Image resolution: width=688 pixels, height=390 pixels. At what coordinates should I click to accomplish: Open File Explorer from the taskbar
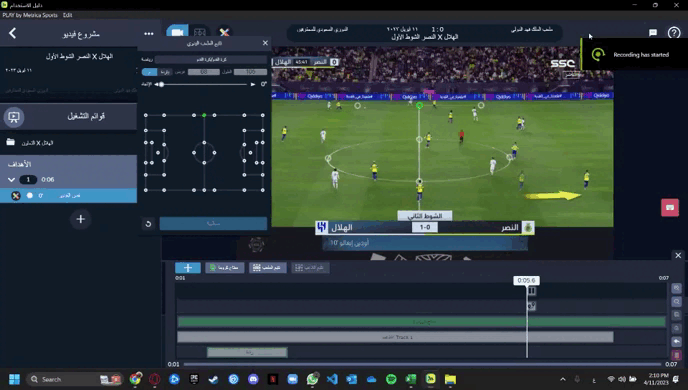click(450, 379)
